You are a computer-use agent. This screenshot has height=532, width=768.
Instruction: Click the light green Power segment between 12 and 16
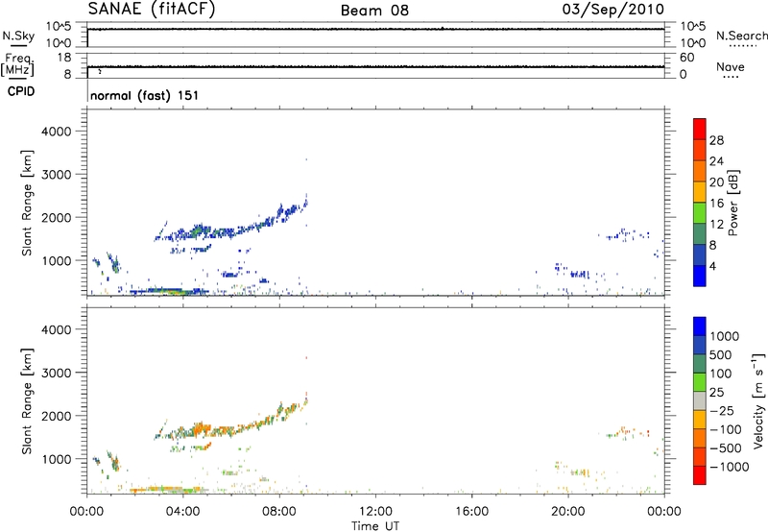700,213
